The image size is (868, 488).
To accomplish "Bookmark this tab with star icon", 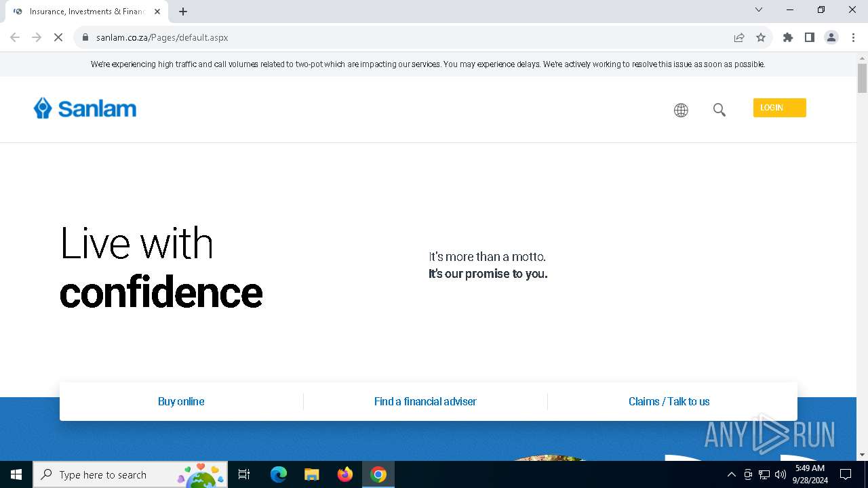I will (761, 37).
